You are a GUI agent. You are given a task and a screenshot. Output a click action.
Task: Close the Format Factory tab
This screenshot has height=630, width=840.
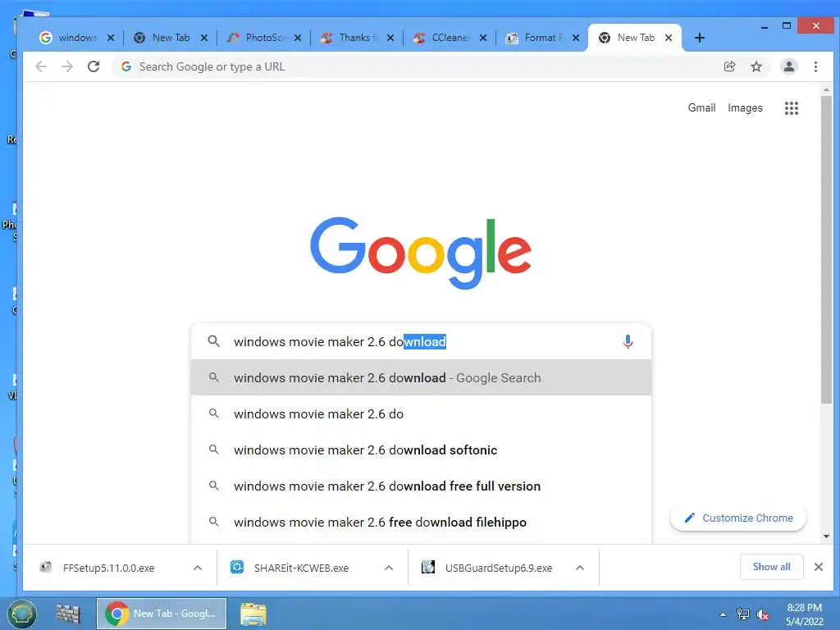tap(576, 38)
